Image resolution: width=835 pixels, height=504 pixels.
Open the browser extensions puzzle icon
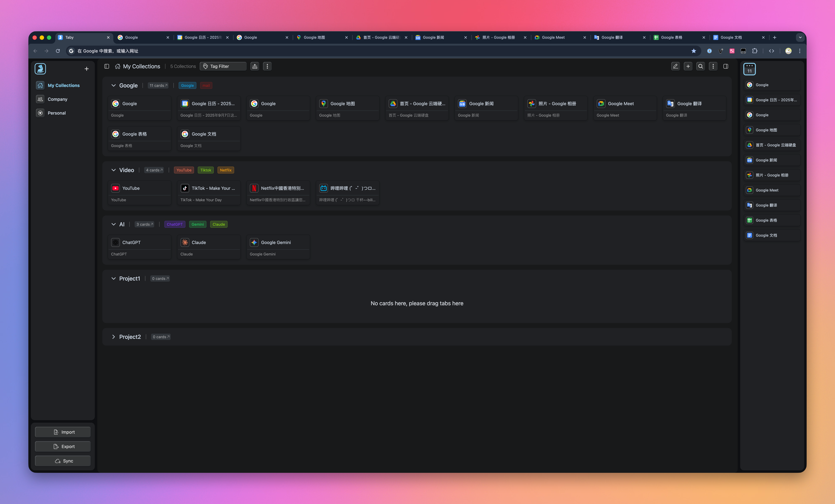coord(755,51)
